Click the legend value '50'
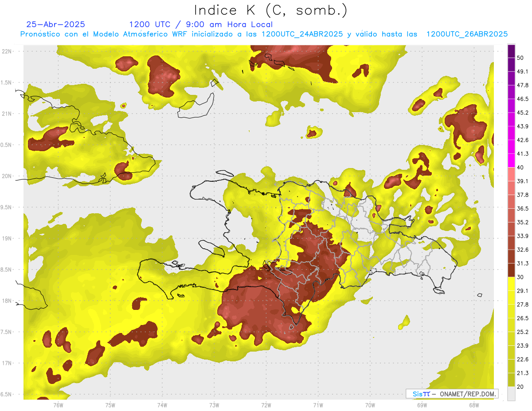Screen dimensions: 532x411 (x=520, y=58)
